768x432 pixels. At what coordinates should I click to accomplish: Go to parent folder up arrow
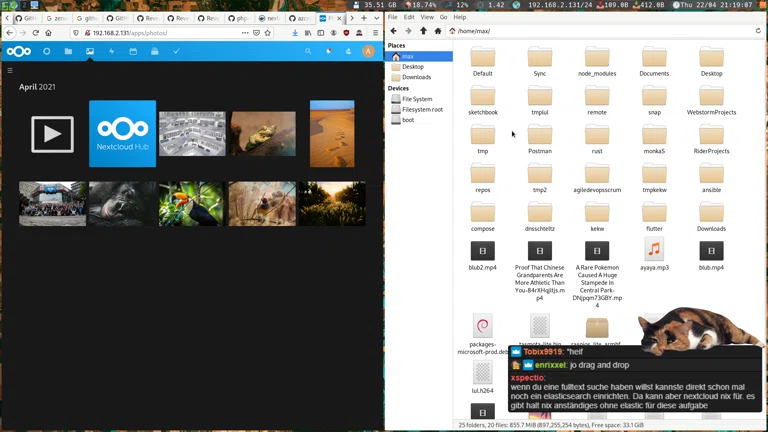coord(423,31)
